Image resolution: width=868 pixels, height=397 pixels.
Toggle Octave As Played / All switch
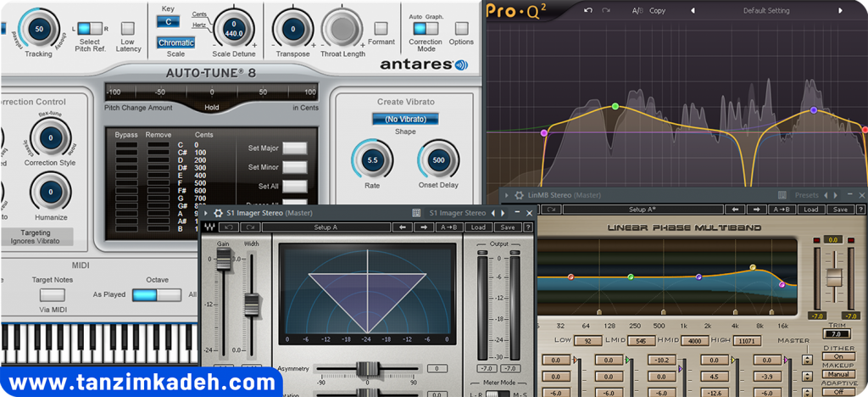(x=157, y=294)
